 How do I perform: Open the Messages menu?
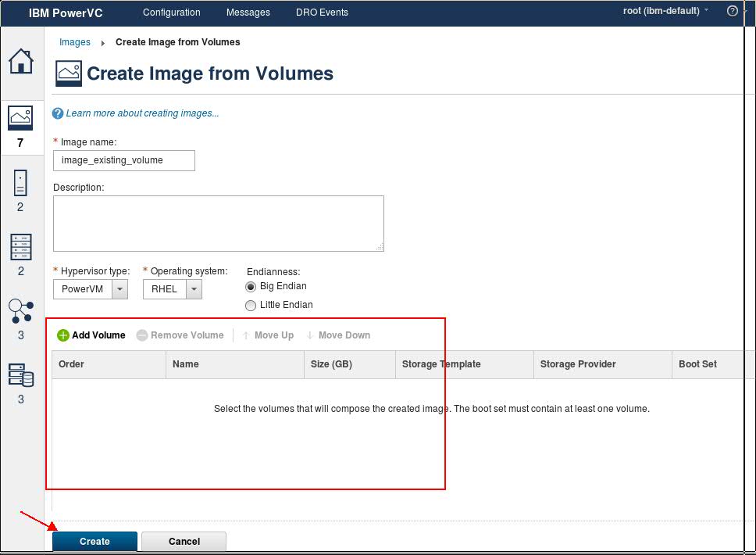[x=248, y=13]
